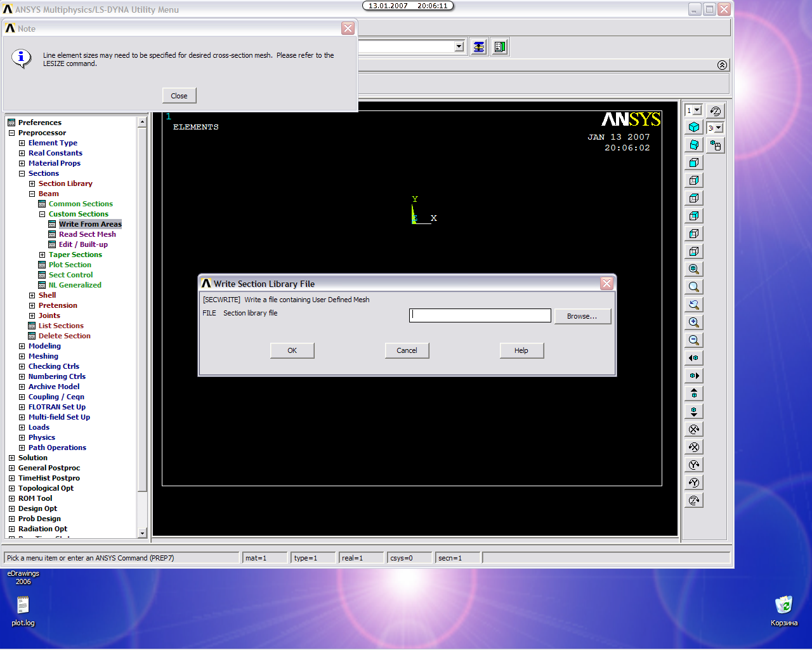Viewport: 812px width, 650px height.
Task: Click the Fit View magnifier icon
Action: tap(694, 269)
